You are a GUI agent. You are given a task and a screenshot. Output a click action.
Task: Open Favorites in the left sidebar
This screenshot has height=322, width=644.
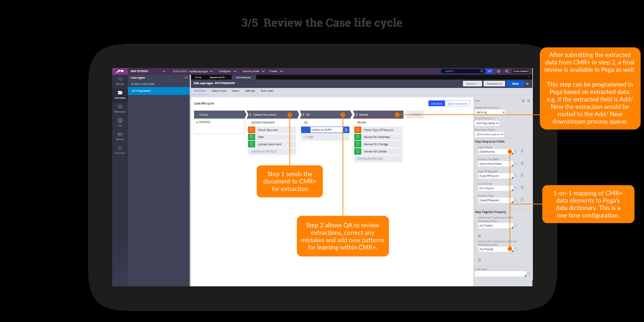(120, 149)
